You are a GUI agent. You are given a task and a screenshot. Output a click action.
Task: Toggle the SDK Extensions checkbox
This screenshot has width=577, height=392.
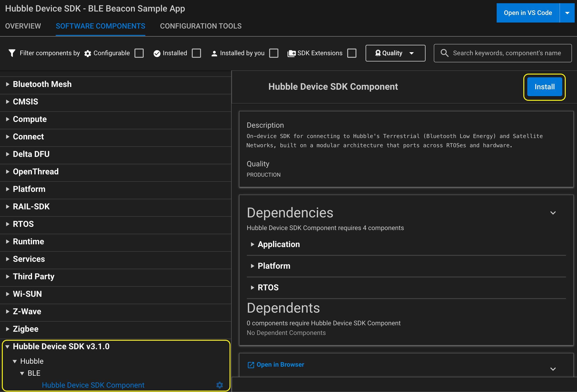[x=352, y=53]
